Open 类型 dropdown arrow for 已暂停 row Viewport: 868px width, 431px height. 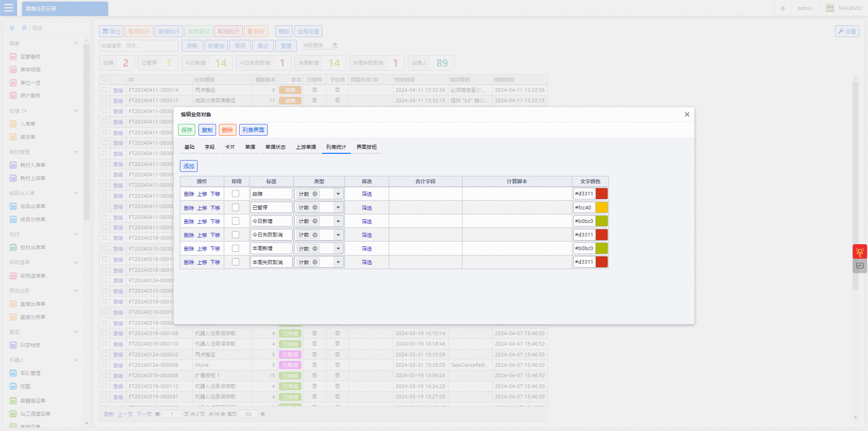[x=338, y=208]
